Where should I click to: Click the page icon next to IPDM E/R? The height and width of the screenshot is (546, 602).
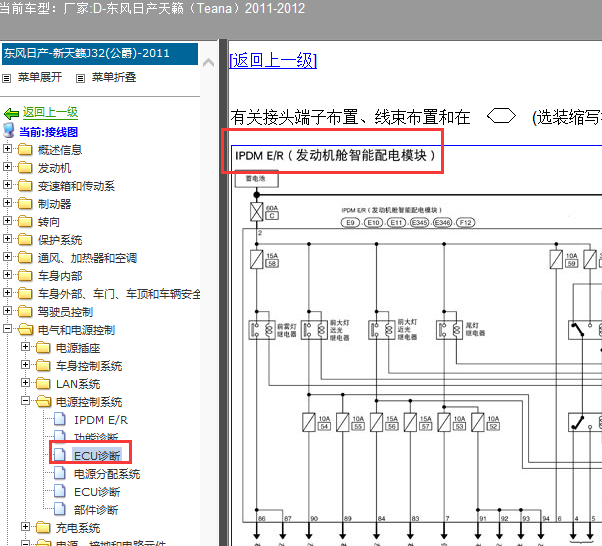point(60,419)
